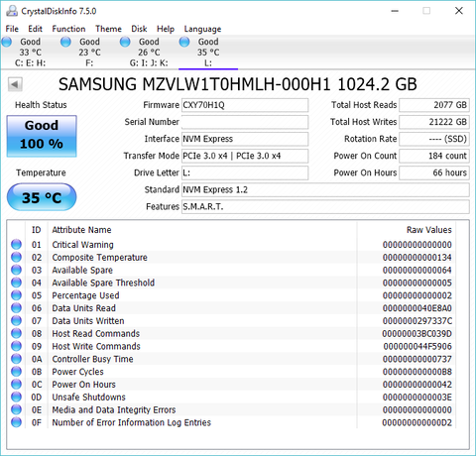
Task: Click the status icon for Composite Temperature
Action: pyautogui.click(x=16, y=257)
